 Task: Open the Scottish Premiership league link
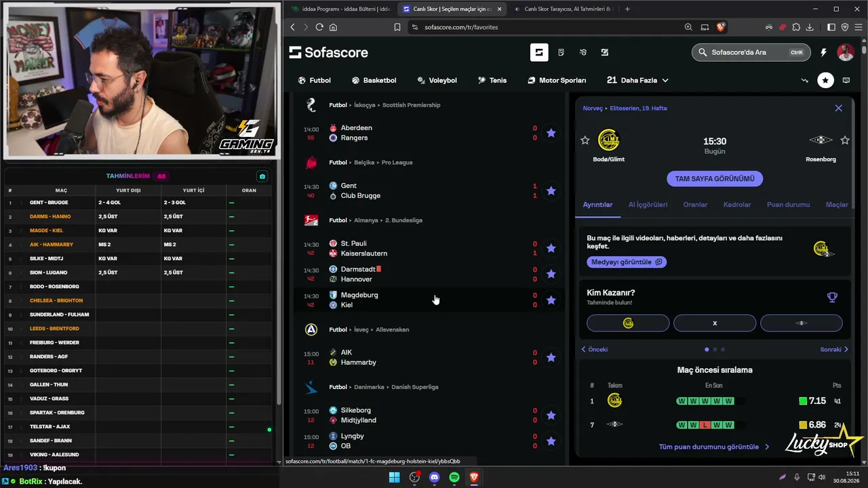[x=411, y=105]
